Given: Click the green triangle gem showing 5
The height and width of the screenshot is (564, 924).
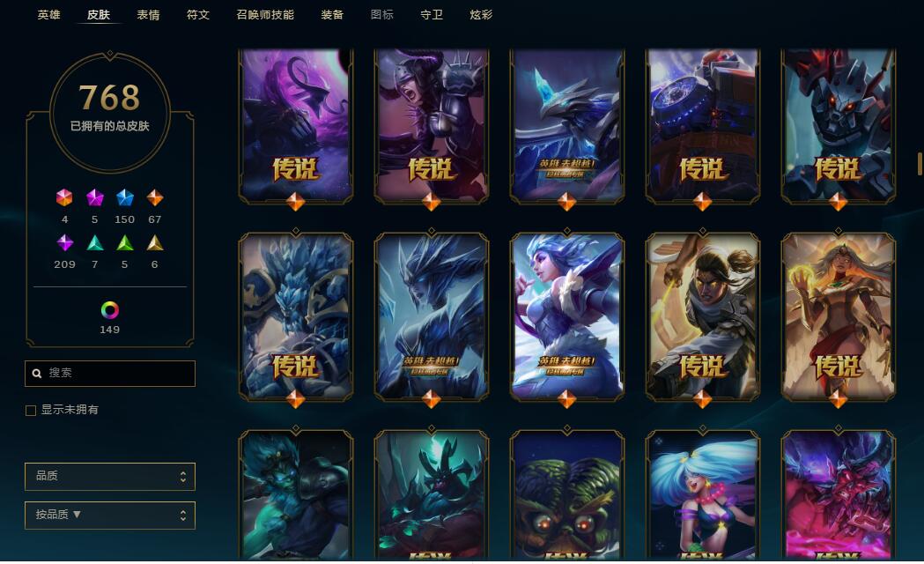Looking at the screenshot, I should pyautogui.click(x=125, y=243).
